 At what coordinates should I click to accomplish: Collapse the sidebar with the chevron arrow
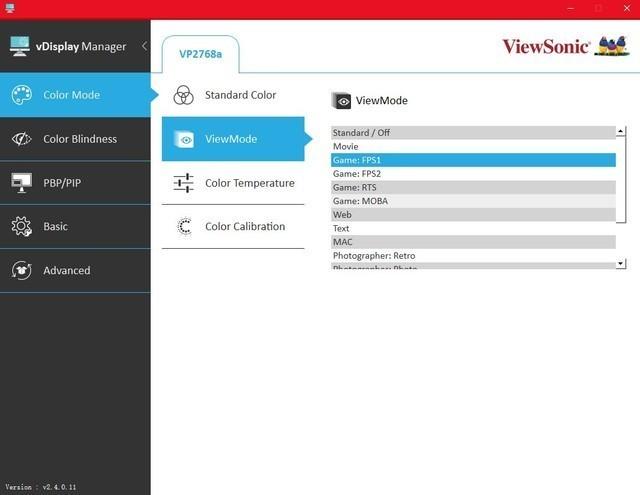(x=144, y=46)
